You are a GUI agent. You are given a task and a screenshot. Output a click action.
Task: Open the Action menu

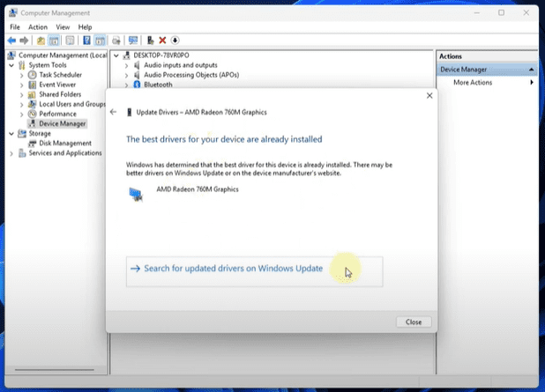[x=37, y=27]
